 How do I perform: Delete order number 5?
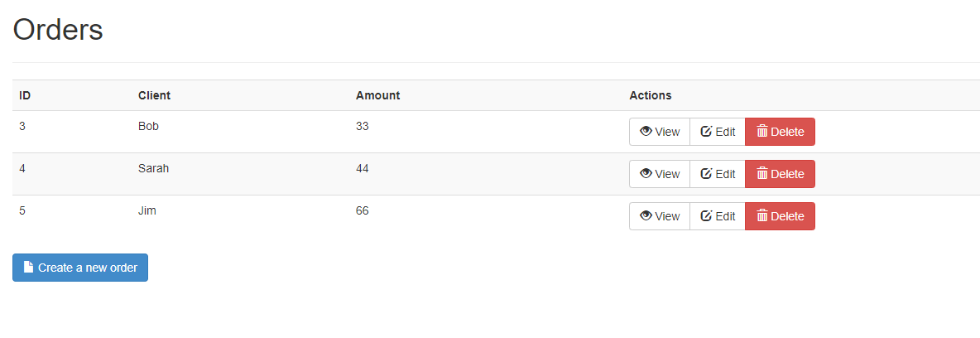(780, 216)
